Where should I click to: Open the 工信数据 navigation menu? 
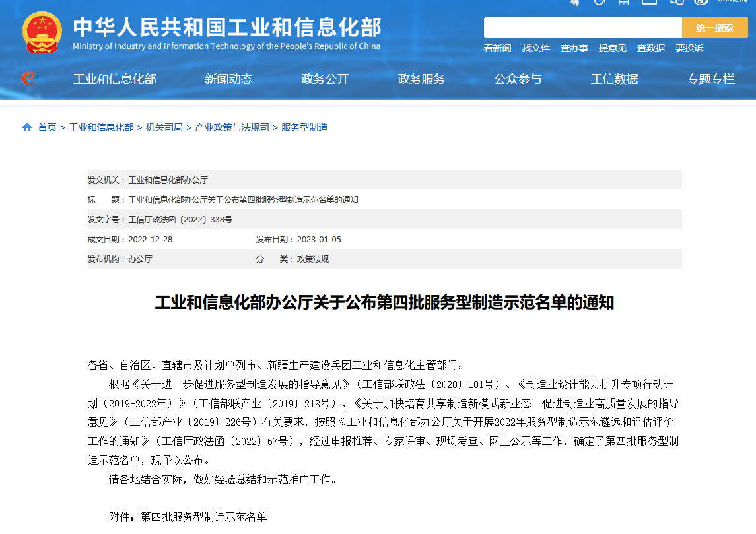pyautogui.click(x=614, y=79)
